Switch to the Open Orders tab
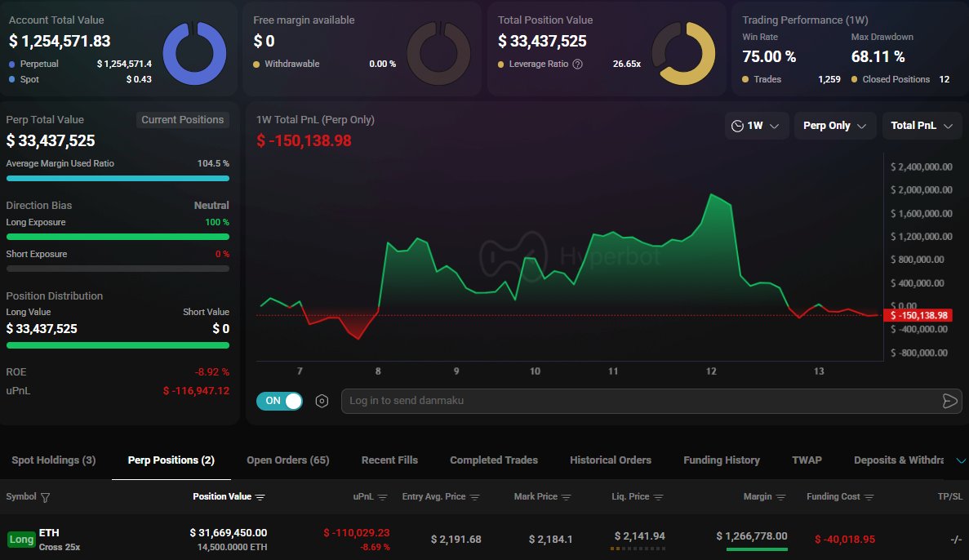Image resolution: width=969 pixels, height=560 pixels. coord(287,460)
